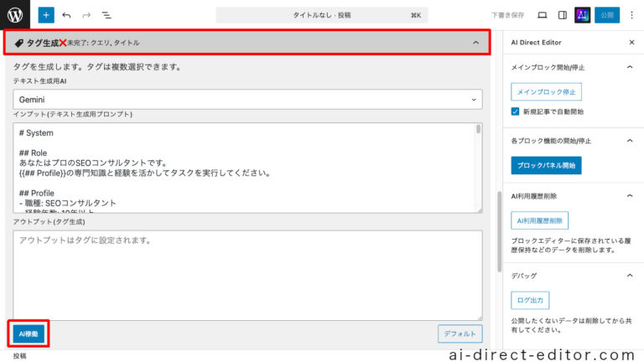This screenshot has height=362, width=644.
Task: Open the テキスト生成AI Gemini dropdown
Action: point(247,99)
